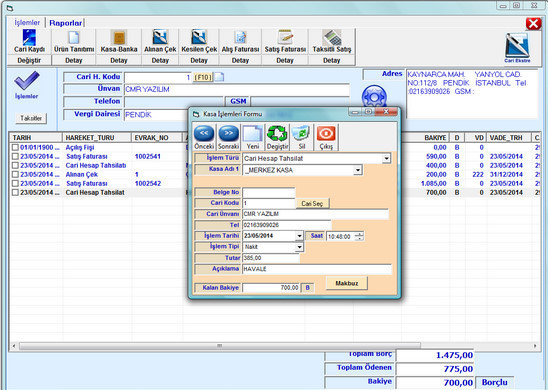Expand the İşlem Tipi Nakit dropdown
The height and width of the screenshot is (390, 548).
[299, 247]
